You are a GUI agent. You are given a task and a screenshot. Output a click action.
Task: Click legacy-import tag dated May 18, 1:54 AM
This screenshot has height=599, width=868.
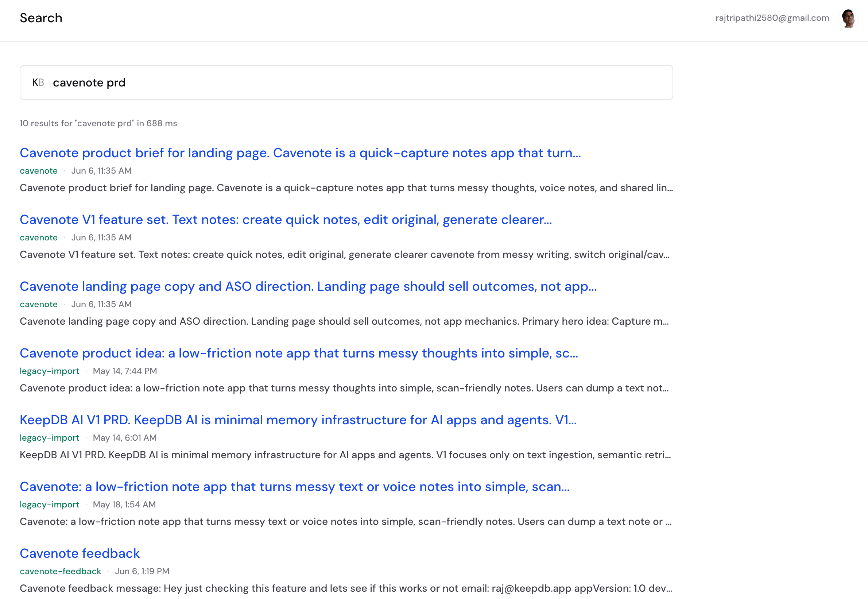coord(50,505)
